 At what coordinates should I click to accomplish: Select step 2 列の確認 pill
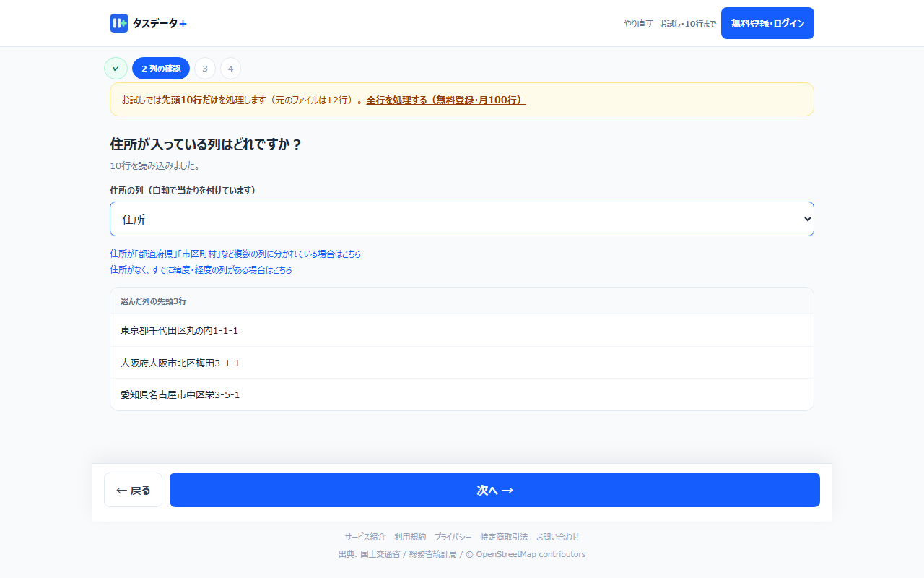tap(161, 69)
